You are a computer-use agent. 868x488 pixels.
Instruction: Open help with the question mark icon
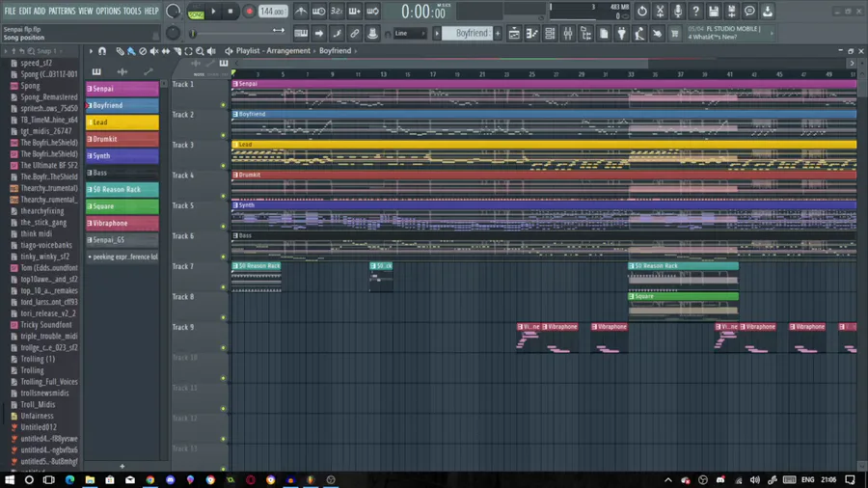point(695,11)
